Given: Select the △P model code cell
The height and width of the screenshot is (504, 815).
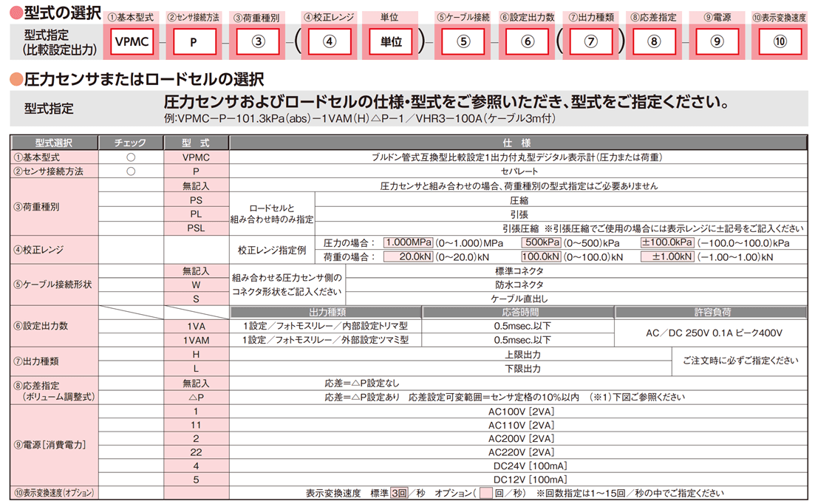Looking at the screenshot, I should (x=196, y=398).
